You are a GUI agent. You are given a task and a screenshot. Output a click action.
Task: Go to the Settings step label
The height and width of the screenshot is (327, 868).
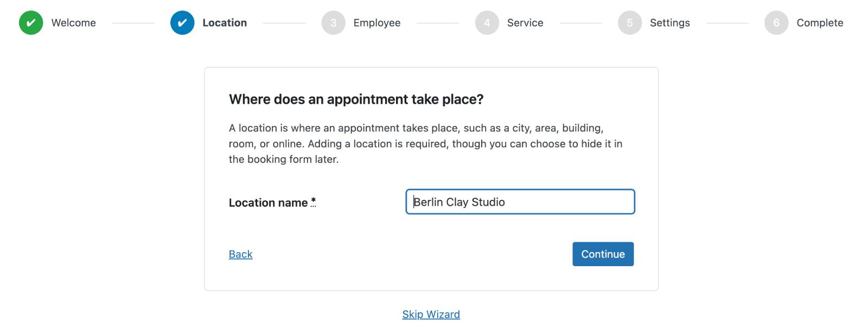(x=670, y=23)
